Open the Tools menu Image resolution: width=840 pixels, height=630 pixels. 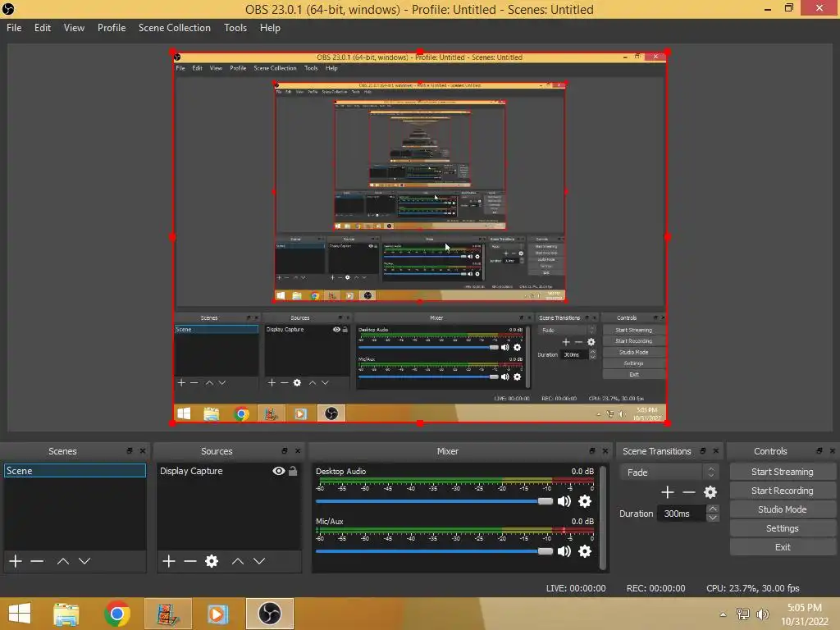point(235,28)
